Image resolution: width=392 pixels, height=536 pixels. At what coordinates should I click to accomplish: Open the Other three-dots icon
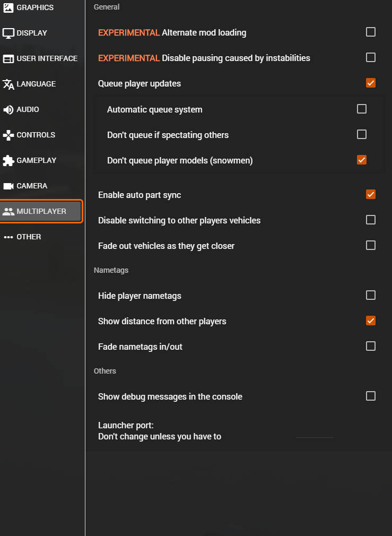click(8, 237)
